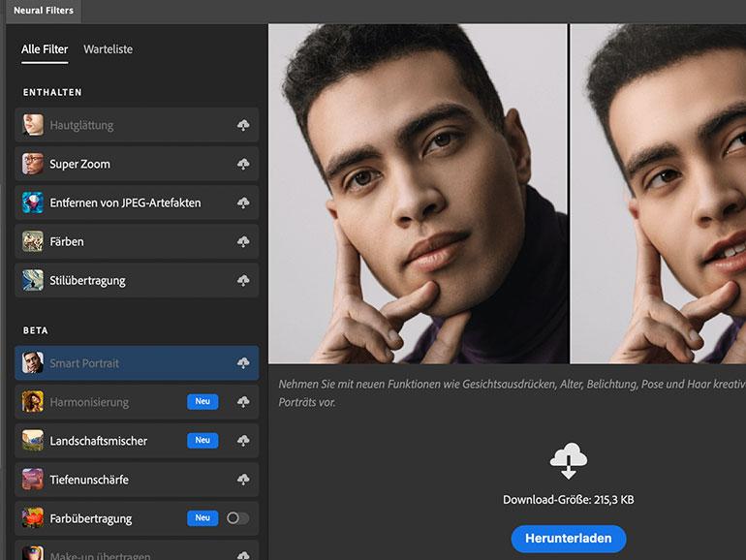Click the large cloud download icon above Download-Größe
This screenshot has height=560, width=746.
point(568,461)
